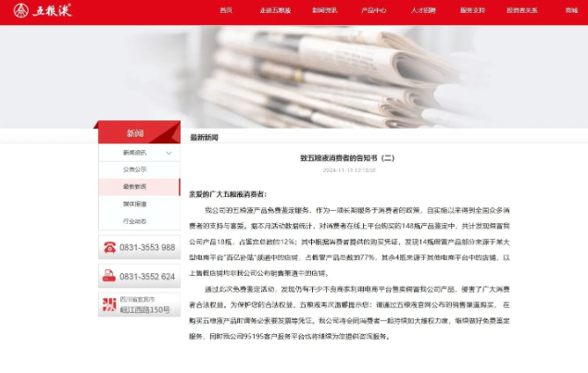This screenshot has width=588, height=373.
Task: Open the 新闻资讯 top navigation item
Action: pos(325,10)
